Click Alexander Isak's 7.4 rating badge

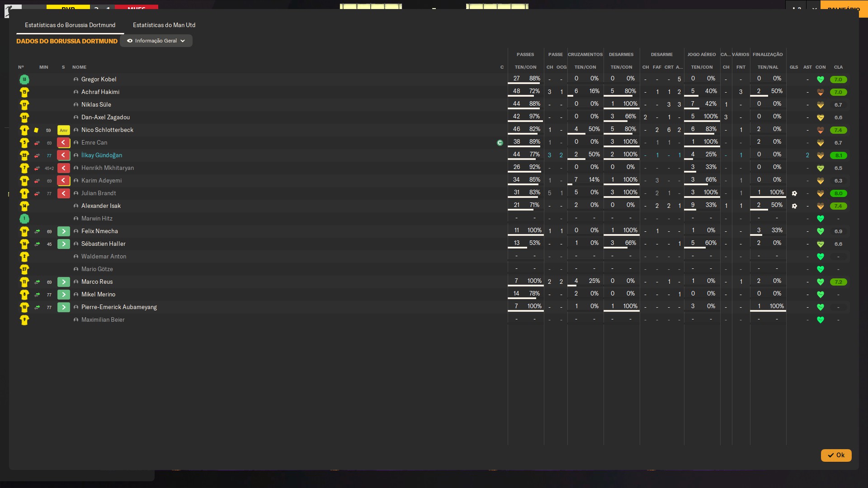(838, 206)
